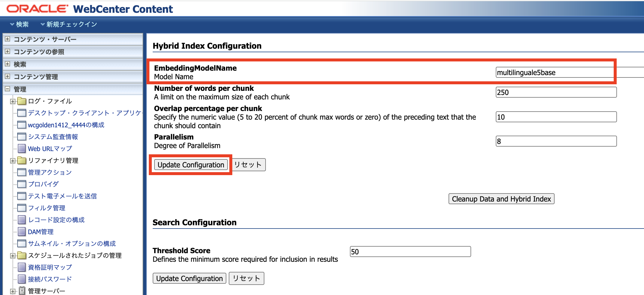This screenshot has height=295, width=644.
Task: Expand the 管理サーバー tree node
Action: 12,291
